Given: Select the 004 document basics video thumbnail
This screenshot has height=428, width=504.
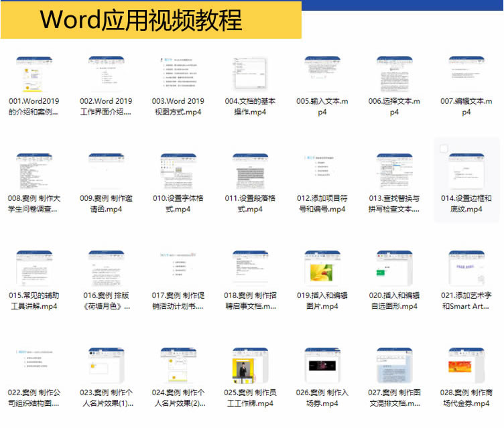Looking at the screenshot, I should pyautogui.click(x=250, y=74).
